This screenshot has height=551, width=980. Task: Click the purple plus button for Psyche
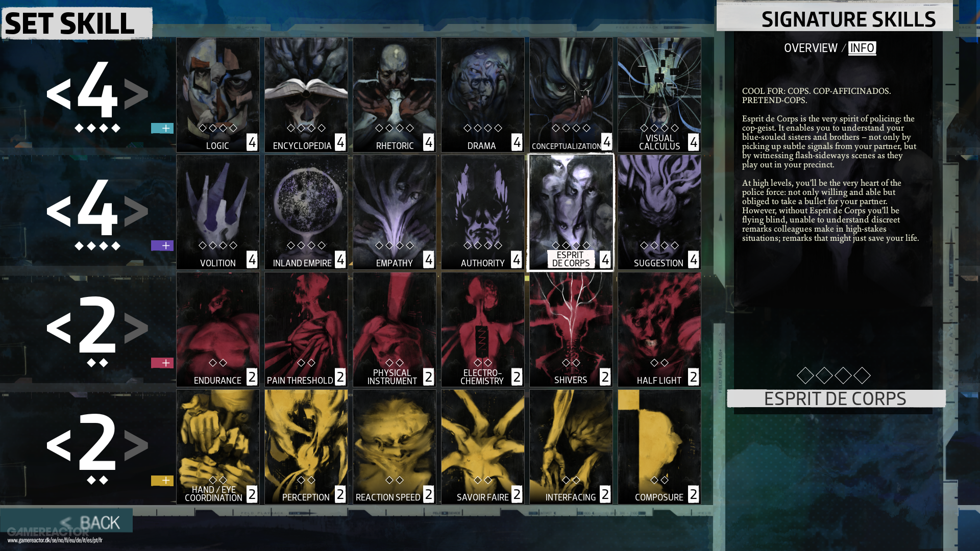pyautogui.click(x=162, y=245)
